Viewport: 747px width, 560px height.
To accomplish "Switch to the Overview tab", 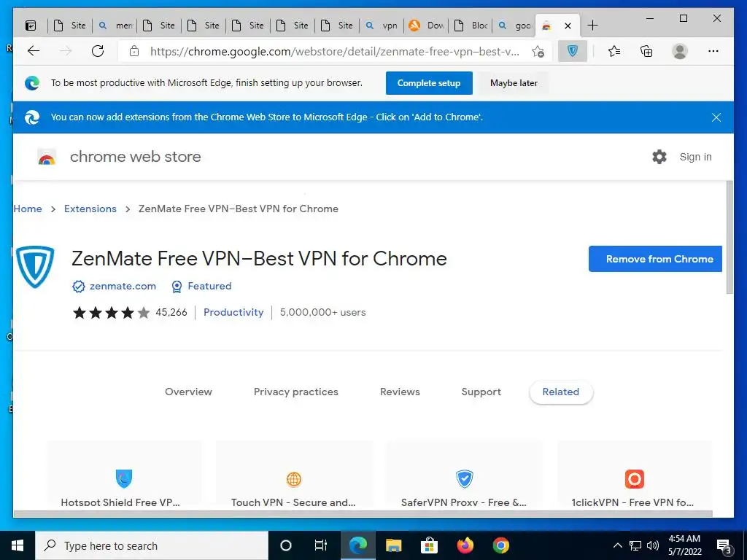I will point(188,392).
